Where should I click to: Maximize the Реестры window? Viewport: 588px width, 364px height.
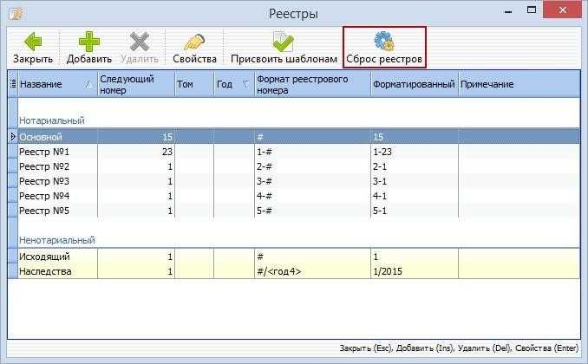pos(532,10)
